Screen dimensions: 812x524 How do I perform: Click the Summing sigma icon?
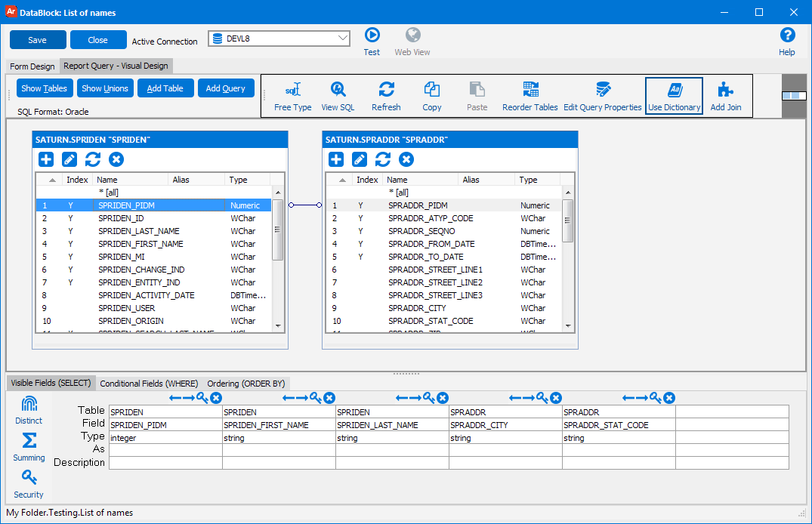click(x=29, y=441)
